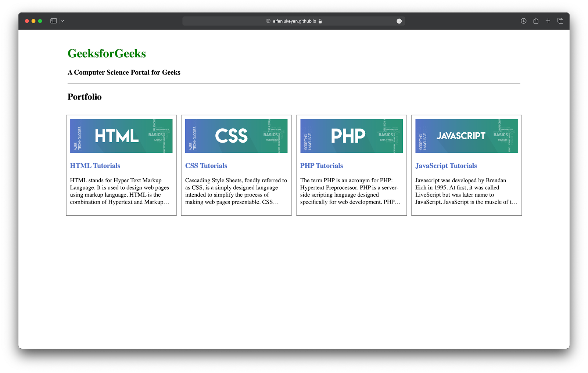Open the sidebar dropdown chevron
588x373 pixels.
point(62,21)
